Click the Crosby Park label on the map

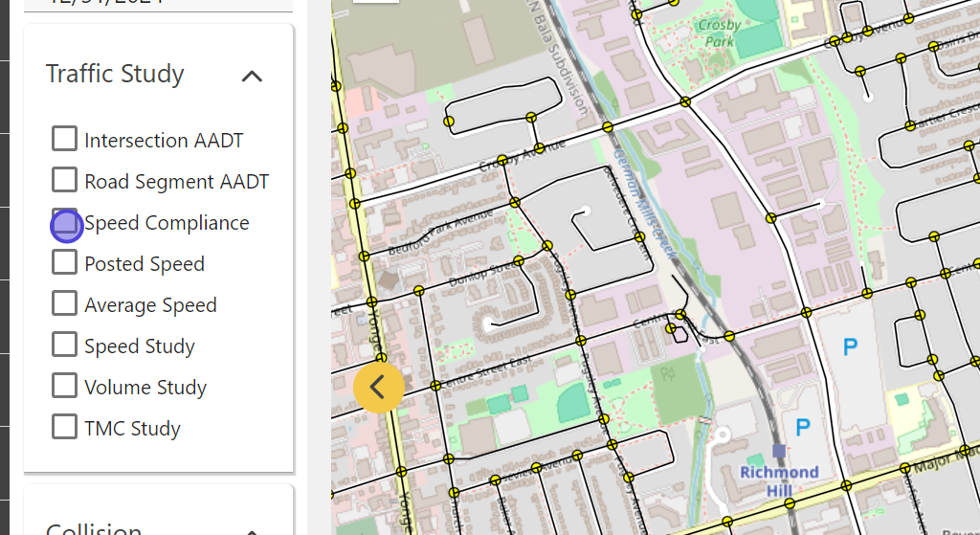pyautogui.click(x=720, y=33)
